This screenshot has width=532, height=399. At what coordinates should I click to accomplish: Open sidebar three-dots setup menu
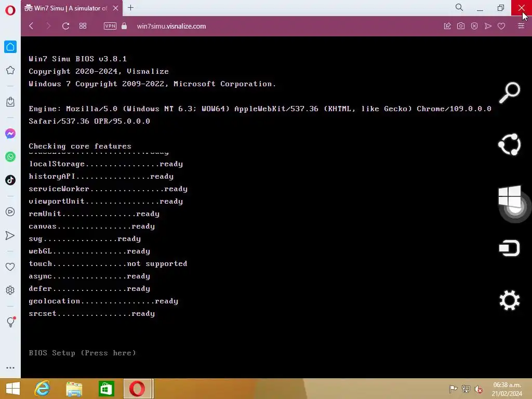tap(10, 368)
